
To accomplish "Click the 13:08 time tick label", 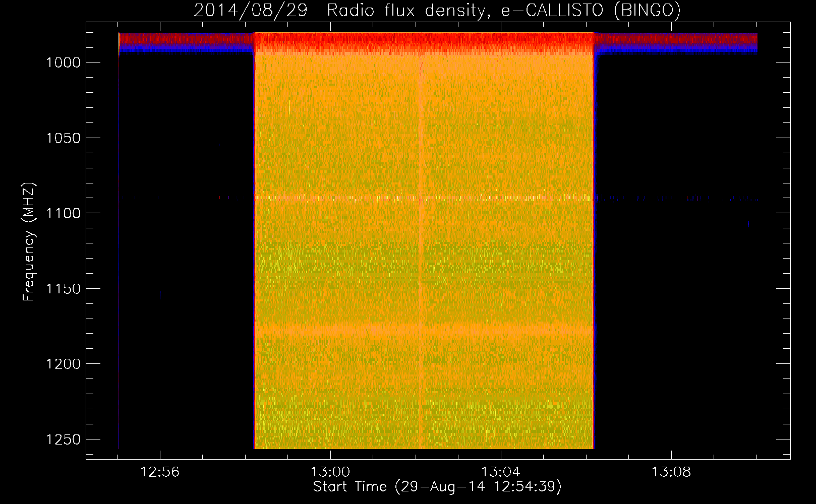I will click(x=671, y=472).
